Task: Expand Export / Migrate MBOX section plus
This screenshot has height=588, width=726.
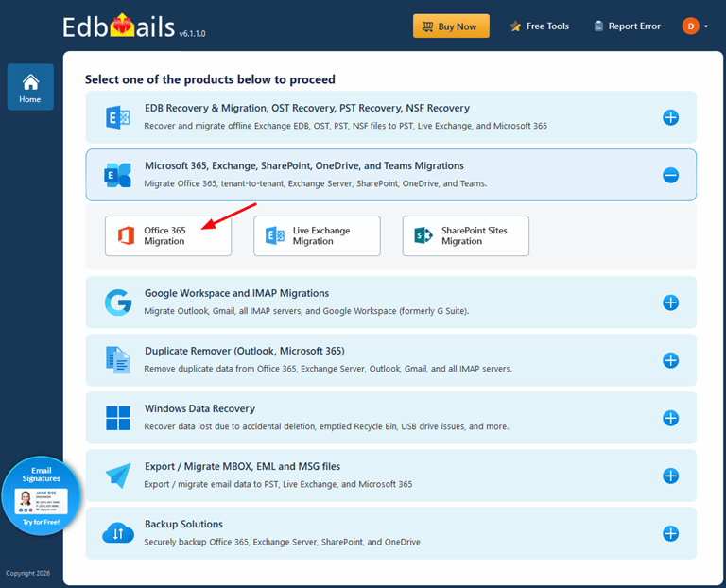Action: 670,476
